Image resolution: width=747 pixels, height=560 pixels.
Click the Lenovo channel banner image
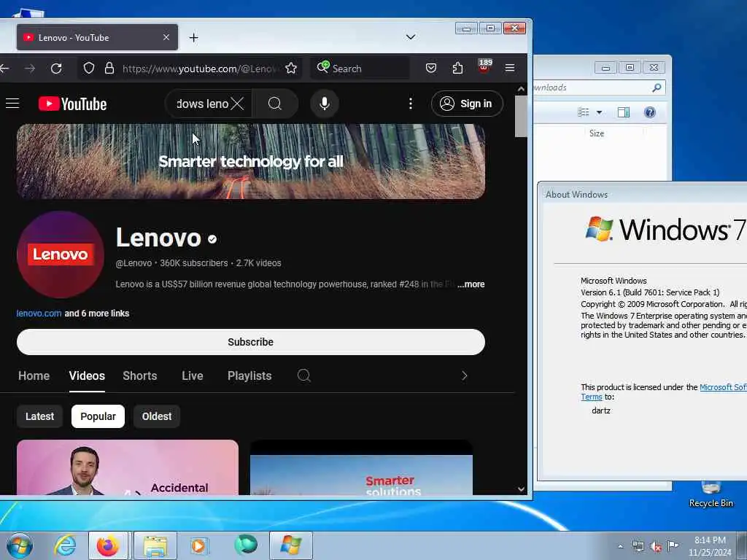click(x=251, y=161)
